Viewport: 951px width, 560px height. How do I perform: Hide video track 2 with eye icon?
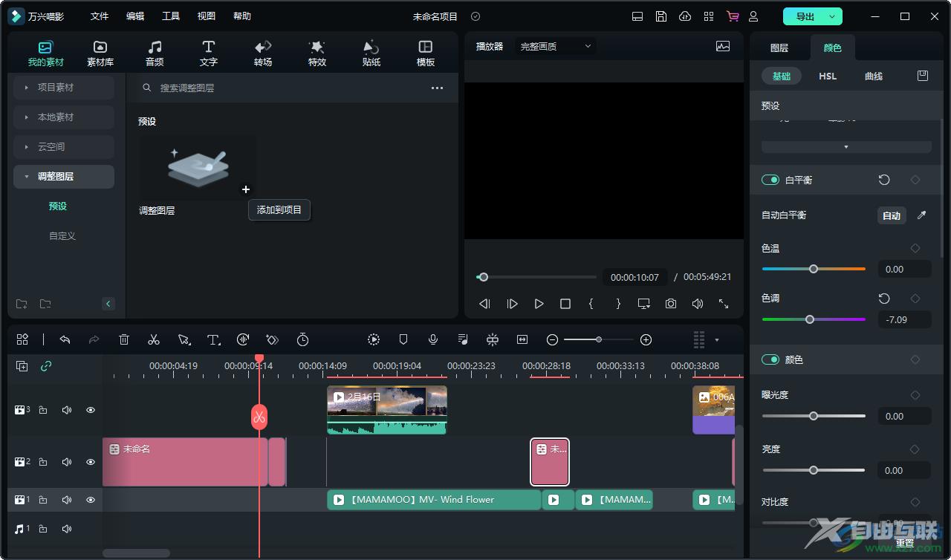click(x=91, y=462)
